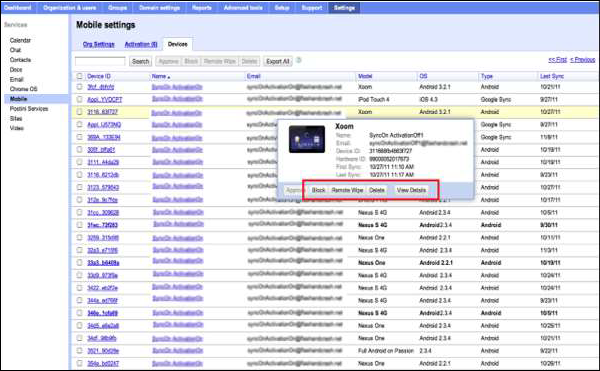This screenshot has width=600, height=371.
Task: Open the Org Settings tab
Action: [x=99, y=44]
